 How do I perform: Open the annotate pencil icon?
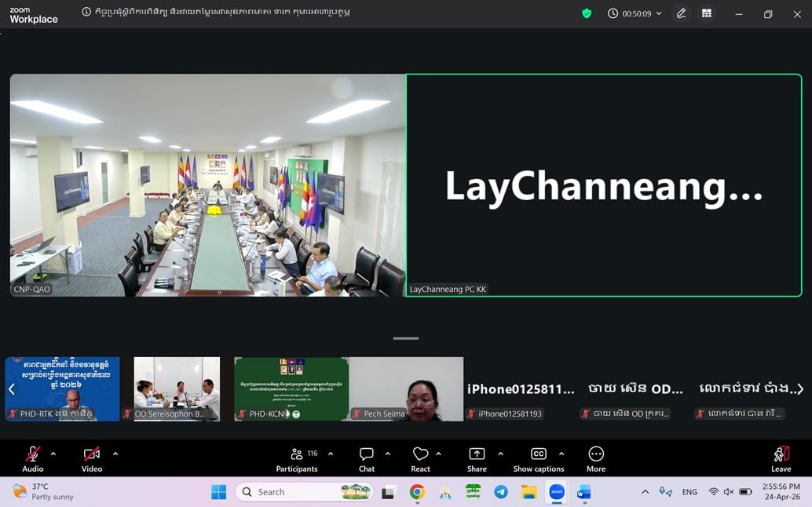coord(681,13)
